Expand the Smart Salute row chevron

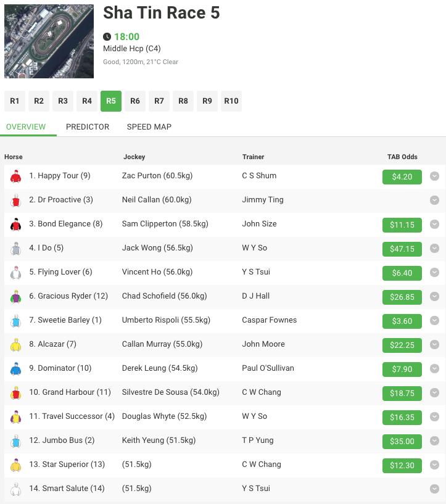(434, 489)
